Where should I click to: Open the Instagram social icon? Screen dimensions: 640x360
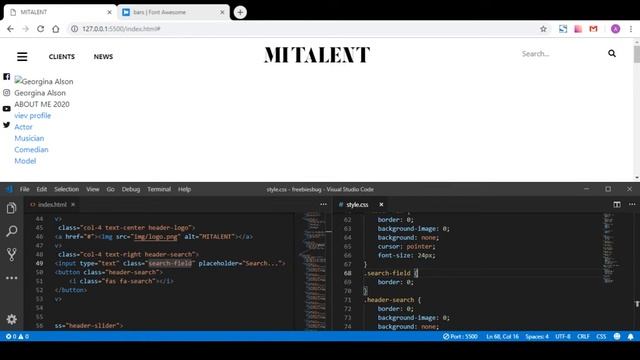(x=7, y=93)
